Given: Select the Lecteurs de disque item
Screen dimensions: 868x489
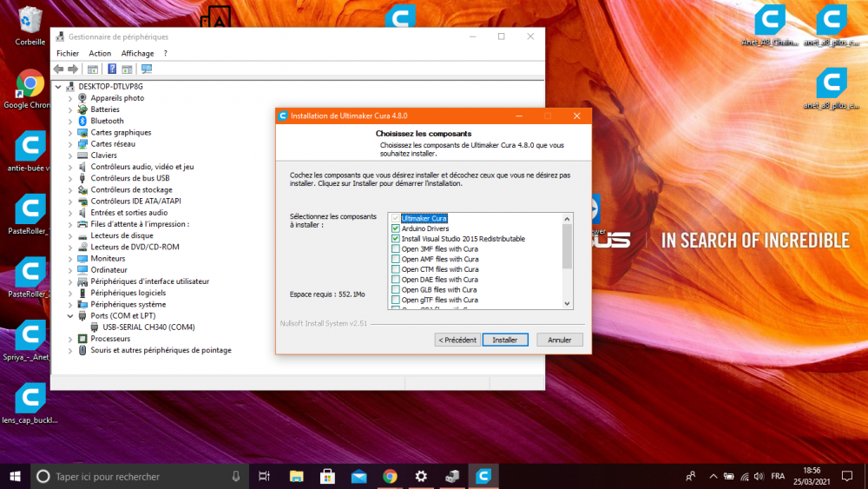Looking at the screenshot, I should [122, 235].
